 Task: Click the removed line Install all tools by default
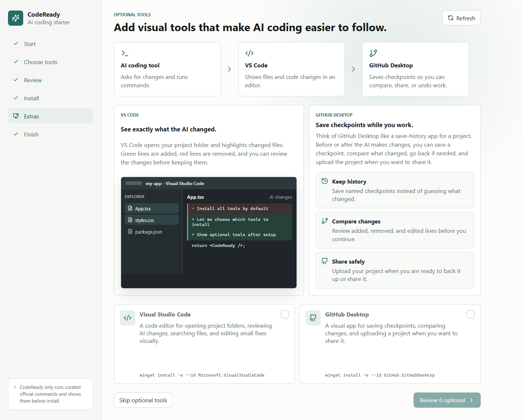[240, 209]
